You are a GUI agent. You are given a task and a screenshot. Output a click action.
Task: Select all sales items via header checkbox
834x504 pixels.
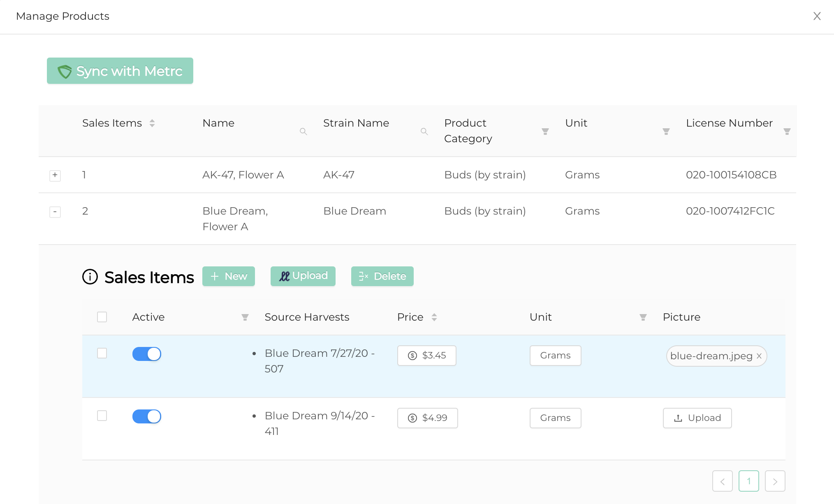pos(102,317)
